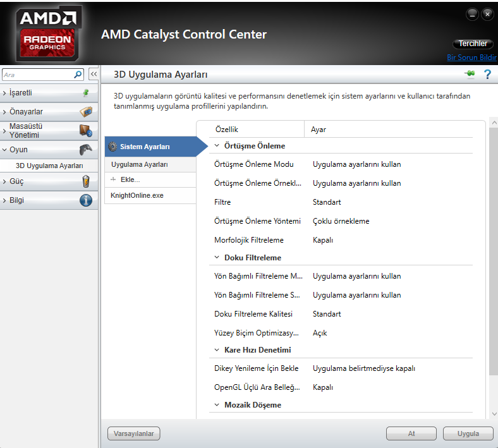
Task: Change OpenGL Üçlü Ara Belleğ... Kapalı value
Action: 323,387
